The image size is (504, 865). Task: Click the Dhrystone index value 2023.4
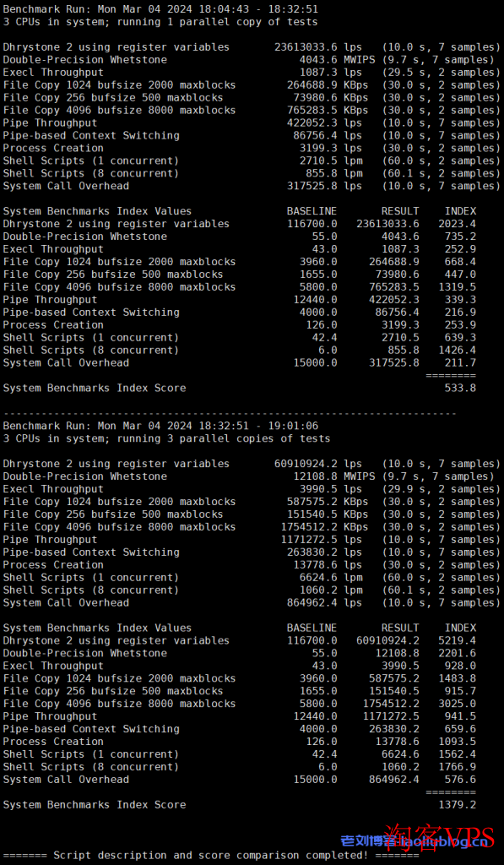(x=457, y=224)
